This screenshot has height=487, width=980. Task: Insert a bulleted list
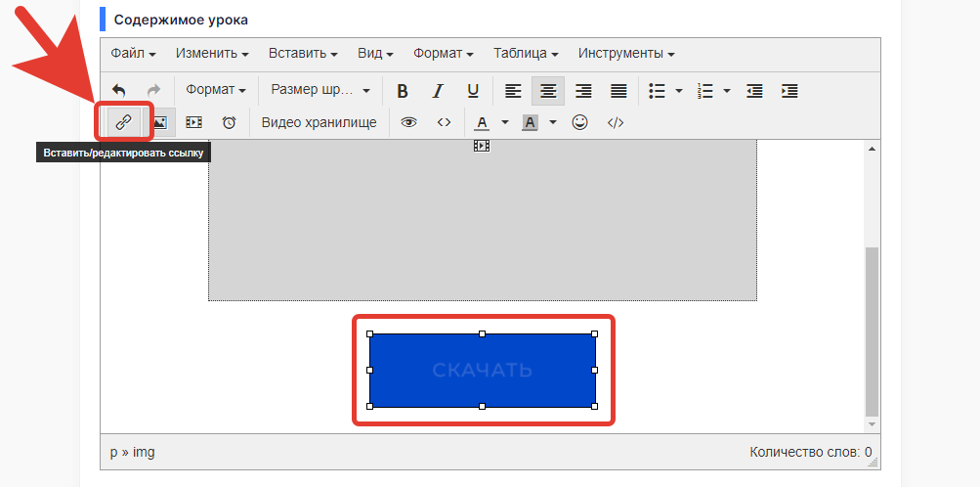coord(657,91)
